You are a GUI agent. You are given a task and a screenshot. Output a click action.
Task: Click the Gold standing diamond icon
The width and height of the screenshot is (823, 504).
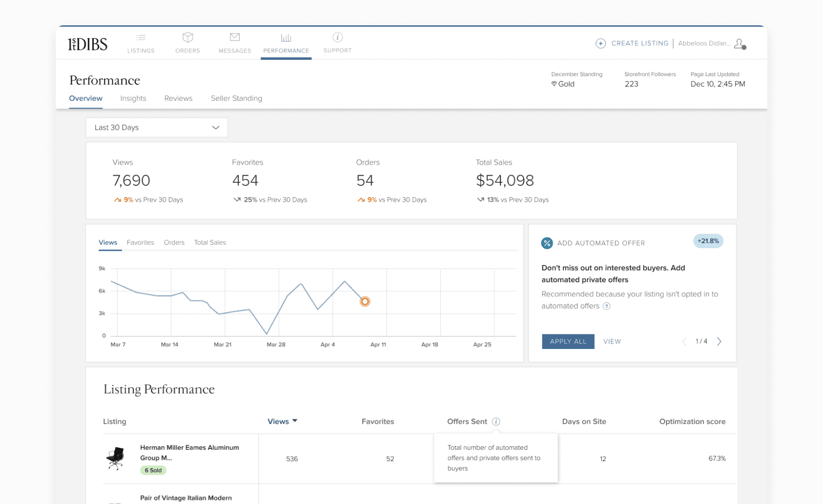(554, 84)
